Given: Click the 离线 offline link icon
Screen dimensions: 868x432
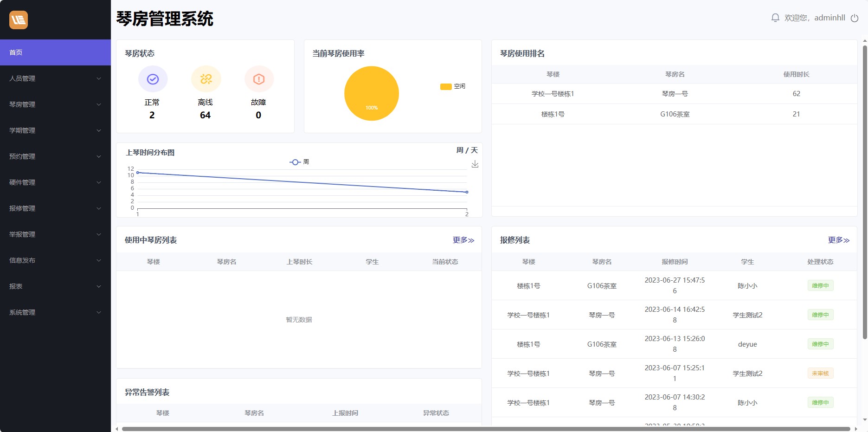Looking at the screenshot, I should click(x=206, y=79).
